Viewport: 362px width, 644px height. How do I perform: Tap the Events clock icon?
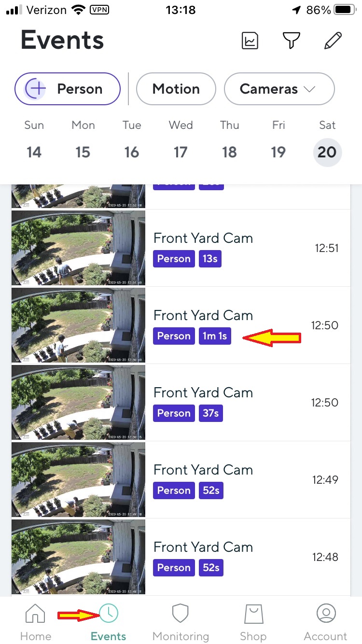pos(109,614)
